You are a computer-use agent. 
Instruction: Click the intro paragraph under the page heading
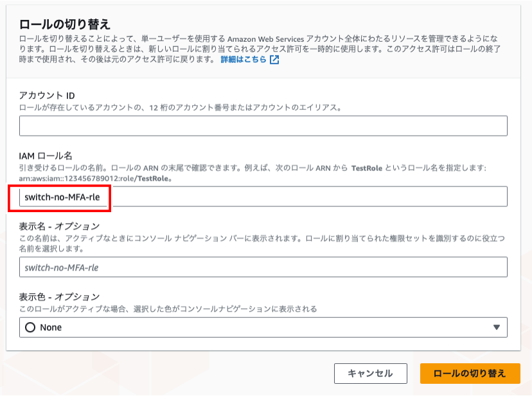click(257, 49)
